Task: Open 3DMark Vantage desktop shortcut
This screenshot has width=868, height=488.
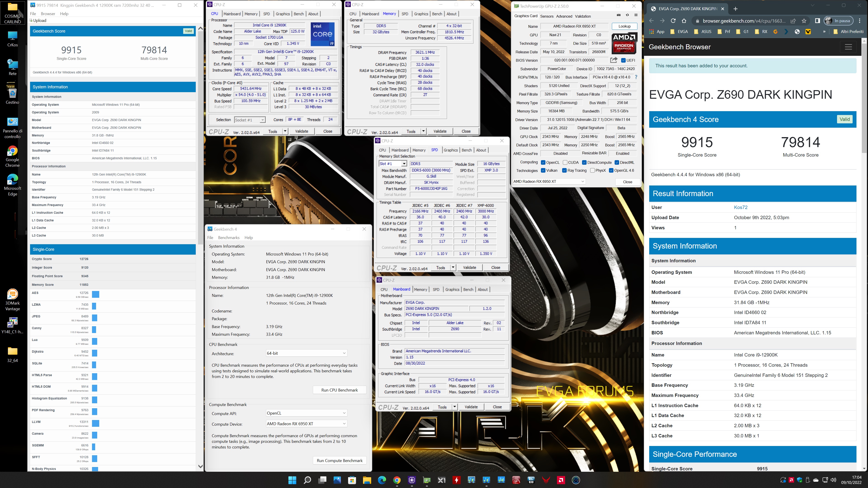Action: point(12,300)
